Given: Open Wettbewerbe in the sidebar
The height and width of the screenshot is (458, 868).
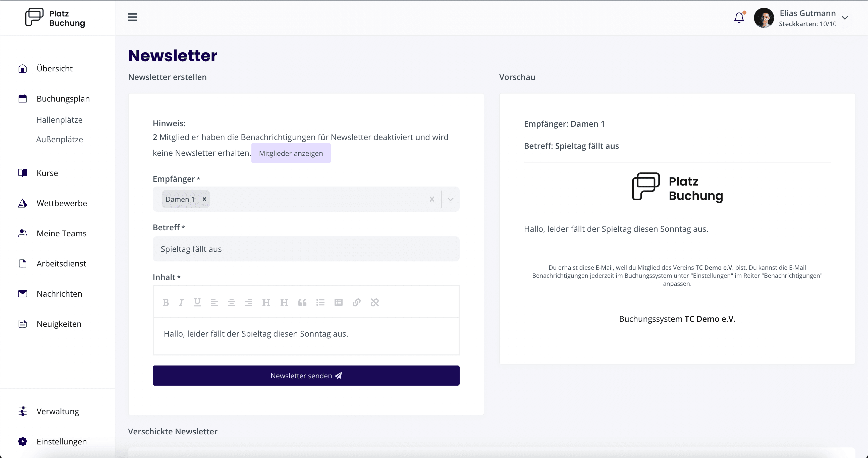Looking at the screenshot, I should tap(62, 203).
